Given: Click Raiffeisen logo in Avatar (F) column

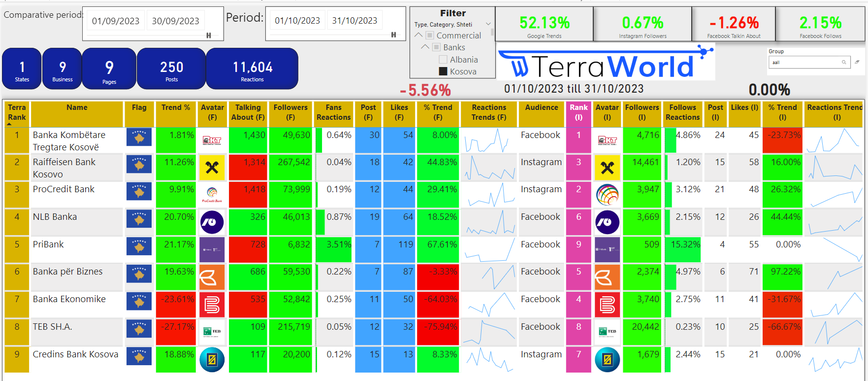Looking at the screenshot, I should (212, 168).
